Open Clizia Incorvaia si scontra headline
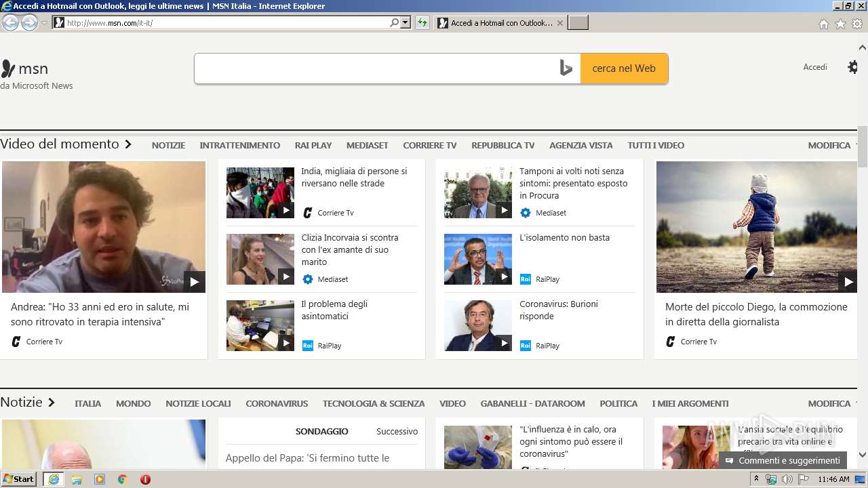This screenshot has width=868, height=488. 350,249
